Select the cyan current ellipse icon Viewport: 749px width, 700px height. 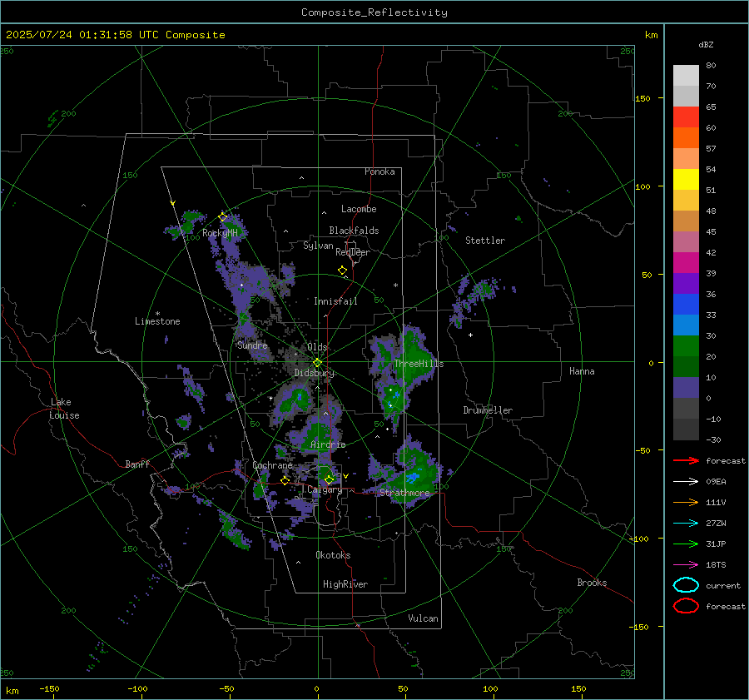[x=686, y=585]
